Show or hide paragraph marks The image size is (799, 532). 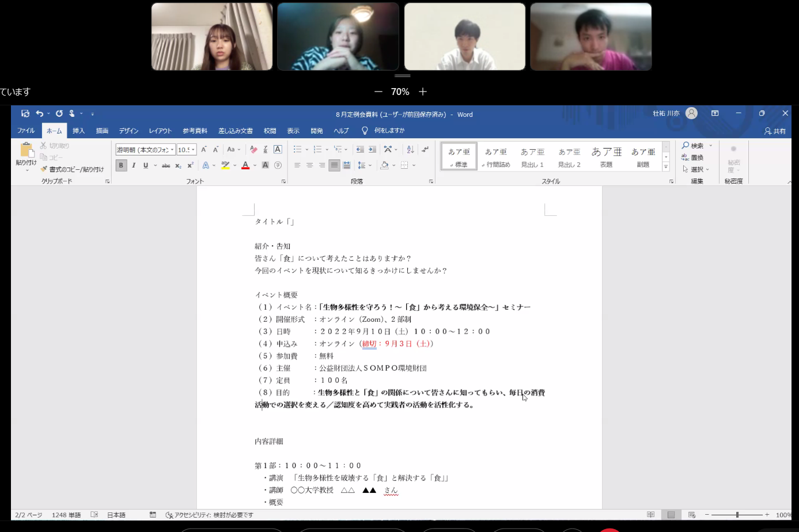pyautogui.click(x=425, y=150)
